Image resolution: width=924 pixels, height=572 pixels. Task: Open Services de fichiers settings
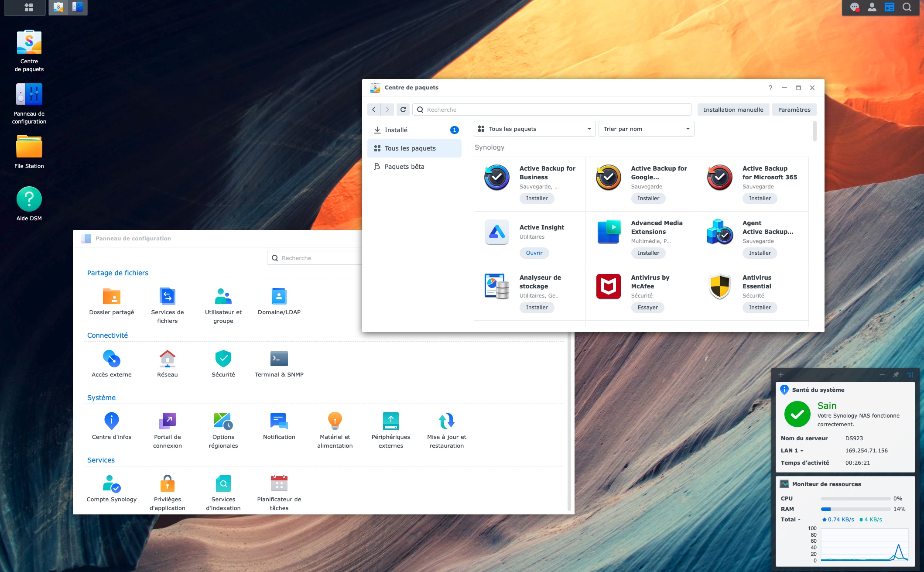168,305
